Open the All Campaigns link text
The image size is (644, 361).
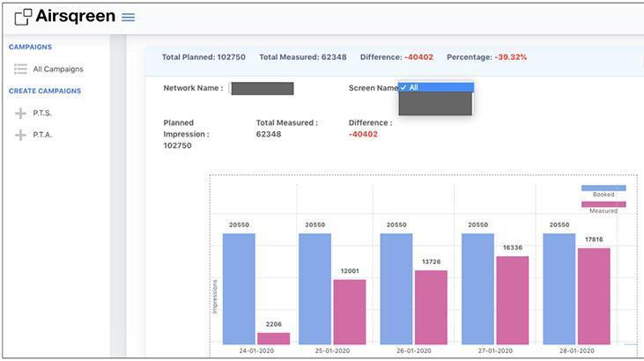click(x=58, y=69)
